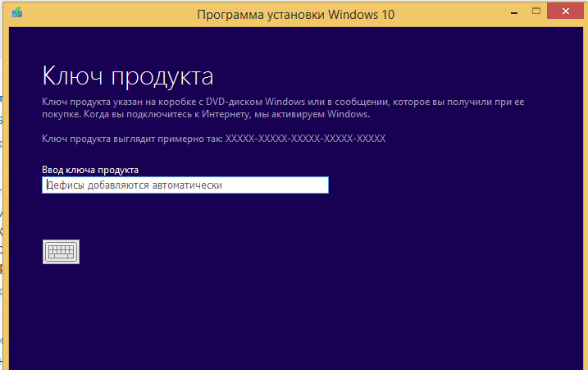Click the setup icon in title bar
The image size is (588, 370).
click(17, 13)
